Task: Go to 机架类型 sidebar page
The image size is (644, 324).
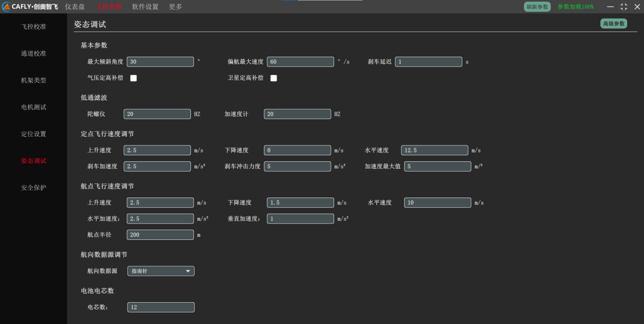Action: pyautogui.click(x=33, y=80)
